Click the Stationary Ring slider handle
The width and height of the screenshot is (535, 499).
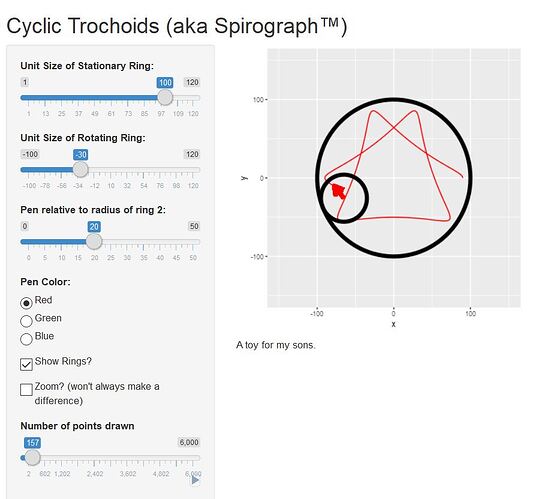(165, 98)
